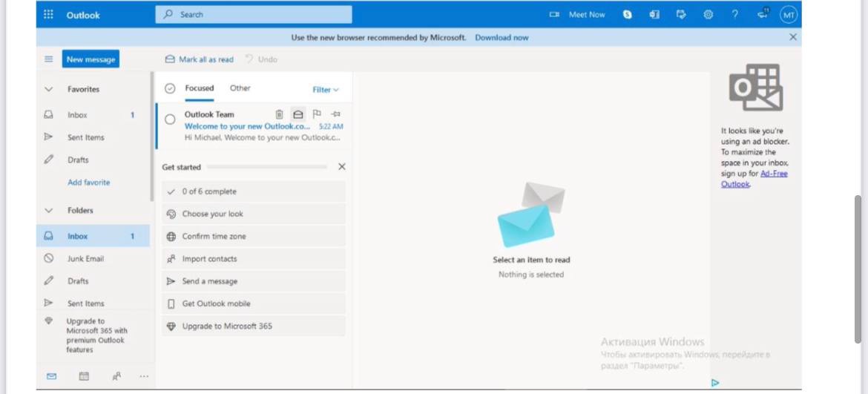Viewport: 868px width, 394px height.
Task: Switch to People view icon
Action: point(116,376)
